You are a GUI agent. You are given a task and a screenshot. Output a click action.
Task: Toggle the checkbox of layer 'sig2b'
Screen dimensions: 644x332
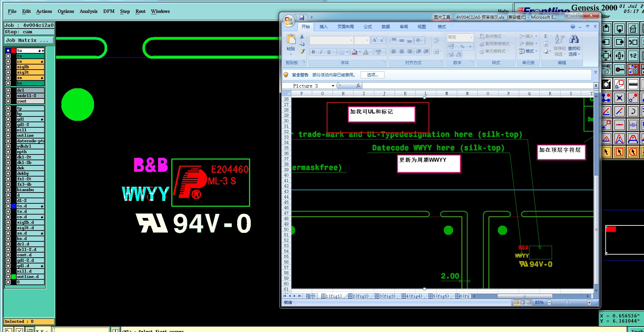point(8,67)
